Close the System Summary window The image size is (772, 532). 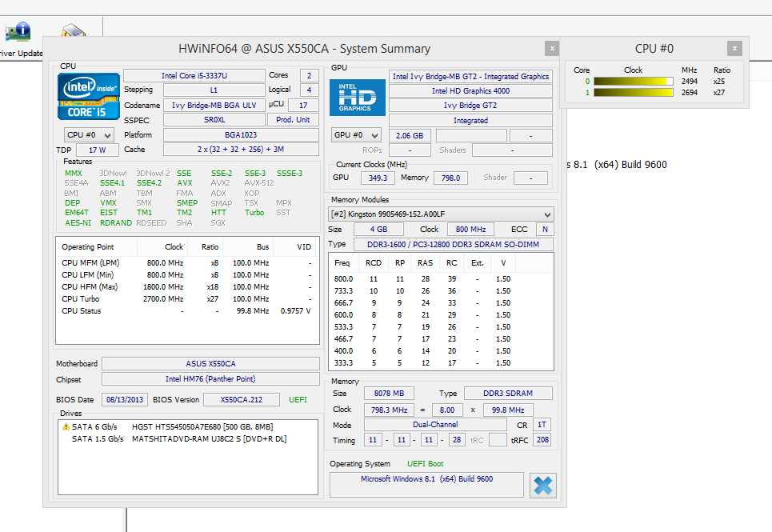(552, 48)
